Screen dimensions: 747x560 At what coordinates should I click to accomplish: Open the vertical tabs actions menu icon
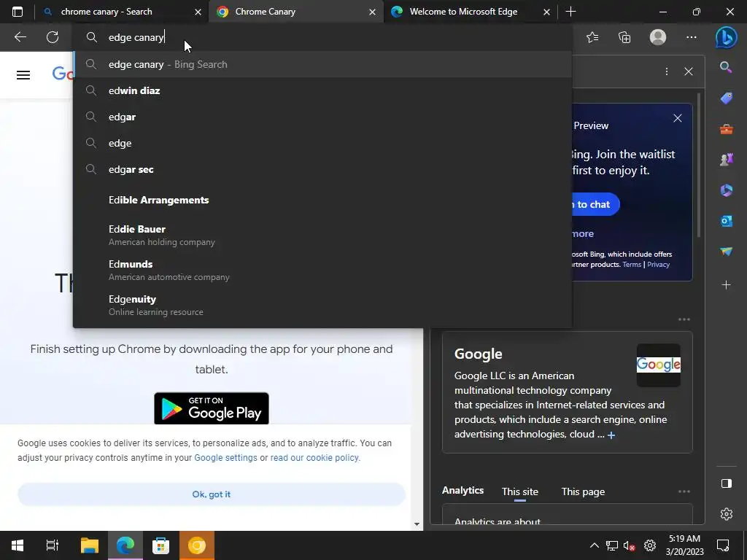[x=18, y=12]
